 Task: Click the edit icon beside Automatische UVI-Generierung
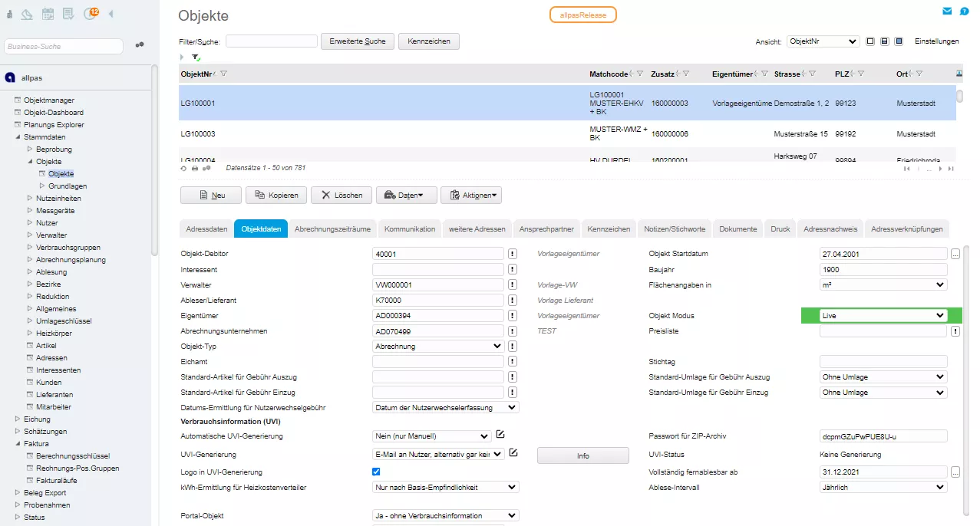[500, 435]
